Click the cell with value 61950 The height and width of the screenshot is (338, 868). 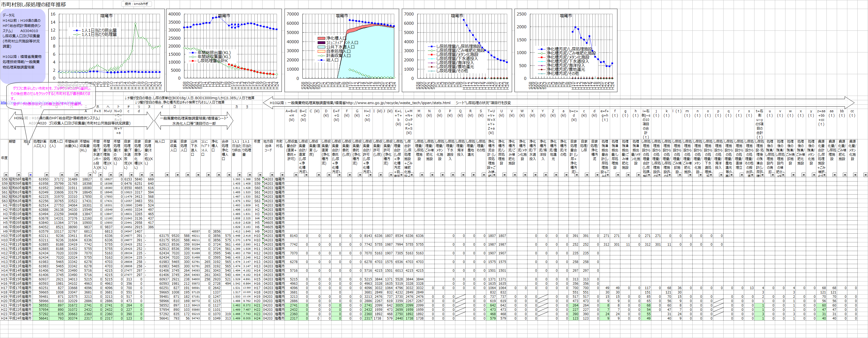tap(41, 179)
